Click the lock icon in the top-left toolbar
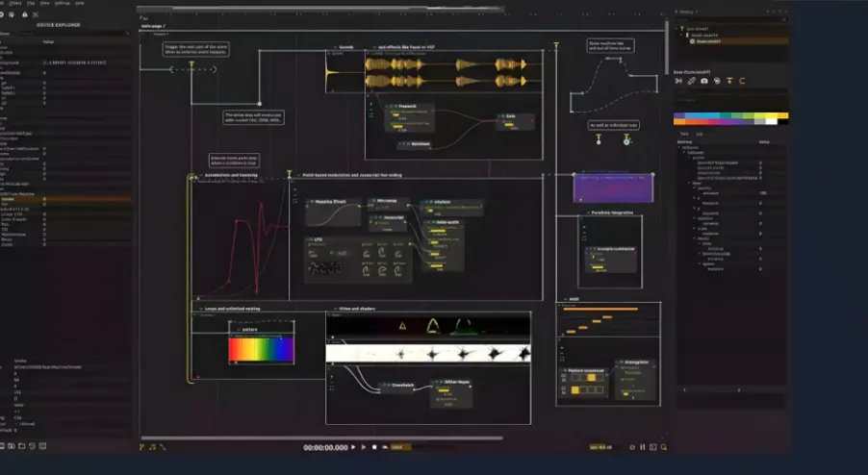 (23, 15)
